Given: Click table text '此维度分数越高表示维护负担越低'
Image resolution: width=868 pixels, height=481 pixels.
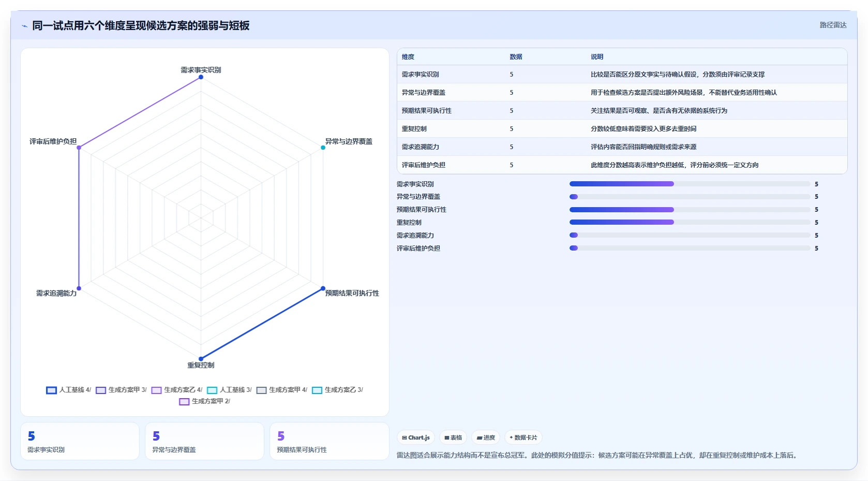Looking at the screenshot, I should 637,165.
